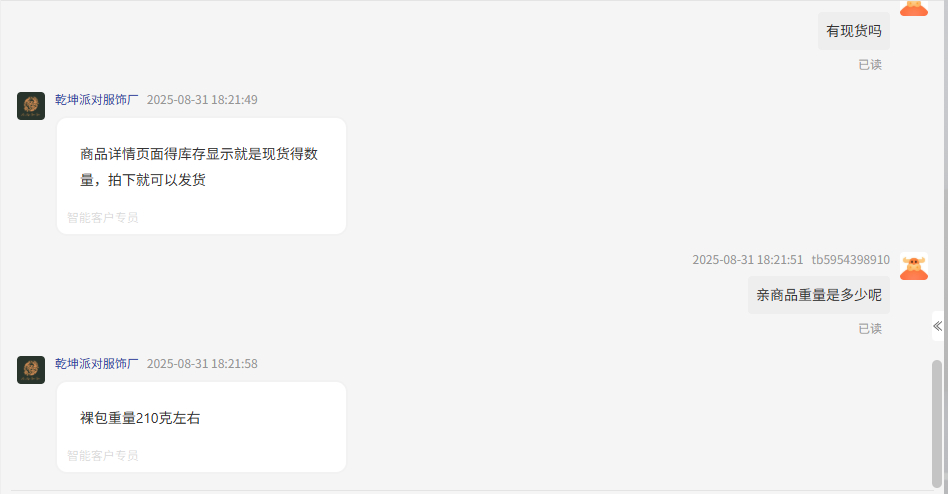
Task: Click the timestamp 2025-08-31 18:21:51
Action: click(748, 259)
